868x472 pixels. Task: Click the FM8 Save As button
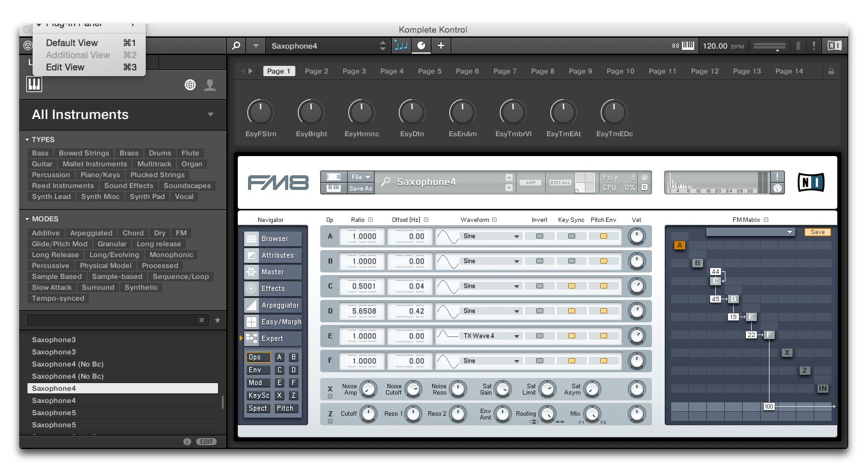361,188
